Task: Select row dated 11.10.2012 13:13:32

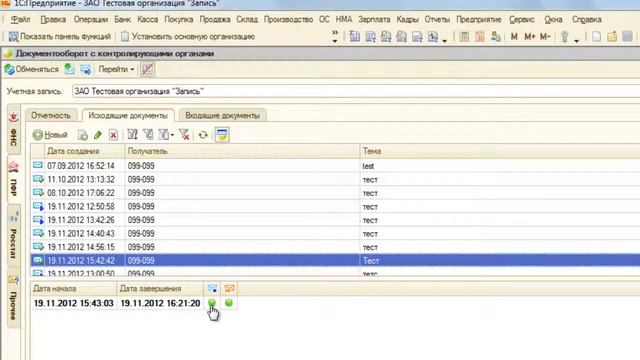Action: (x=336, y=180)
